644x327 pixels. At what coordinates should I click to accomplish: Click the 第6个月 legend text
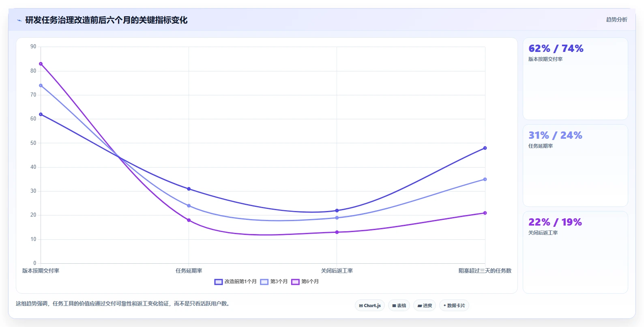(310, 282)
